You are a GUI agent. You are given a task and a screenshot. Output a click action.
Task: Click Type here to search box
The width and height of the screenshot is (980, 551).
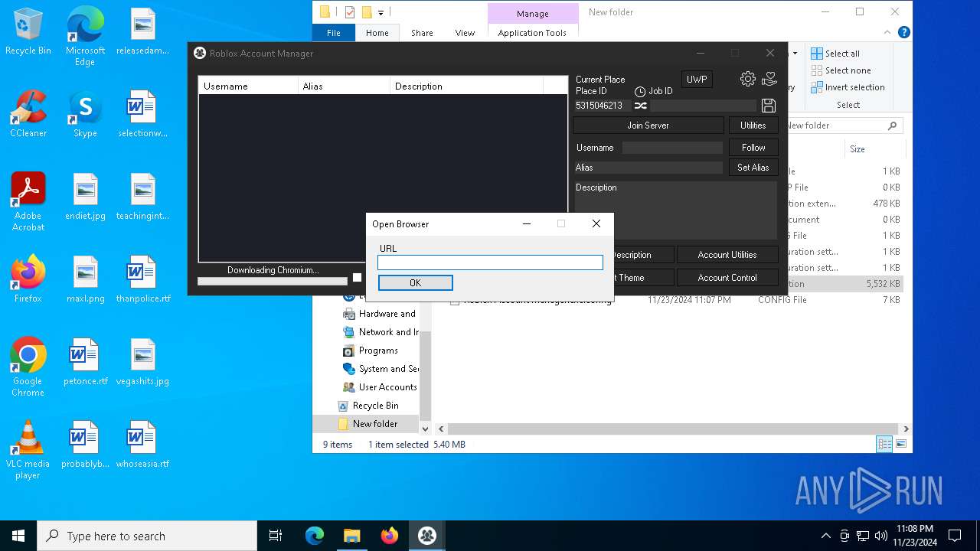click(x=147, y=536)
